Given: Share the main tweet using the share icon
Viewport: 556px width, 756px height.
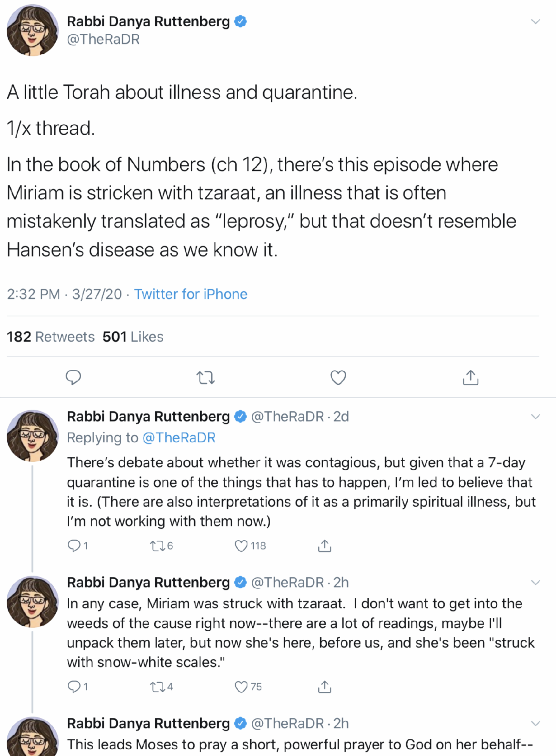Looking at the screenshot, I should click(470, 378).
